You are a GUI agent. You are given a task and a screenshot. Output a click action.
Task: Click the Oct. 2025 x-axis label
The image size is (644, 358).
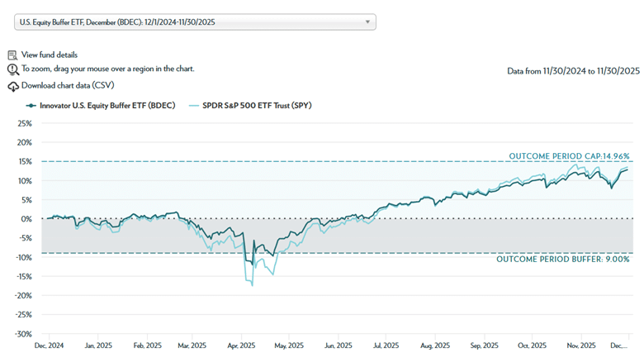click(533, 346)
